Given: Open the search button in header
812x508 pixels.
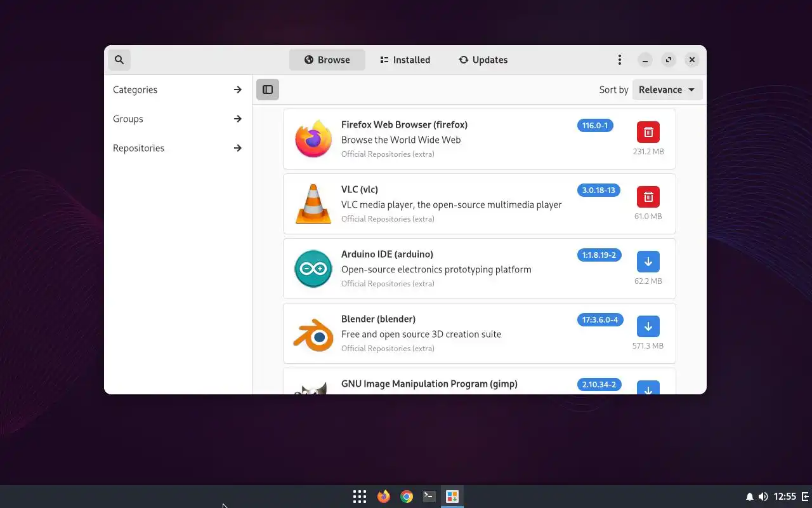Looking at the screenshot, I should click(119, 60).
